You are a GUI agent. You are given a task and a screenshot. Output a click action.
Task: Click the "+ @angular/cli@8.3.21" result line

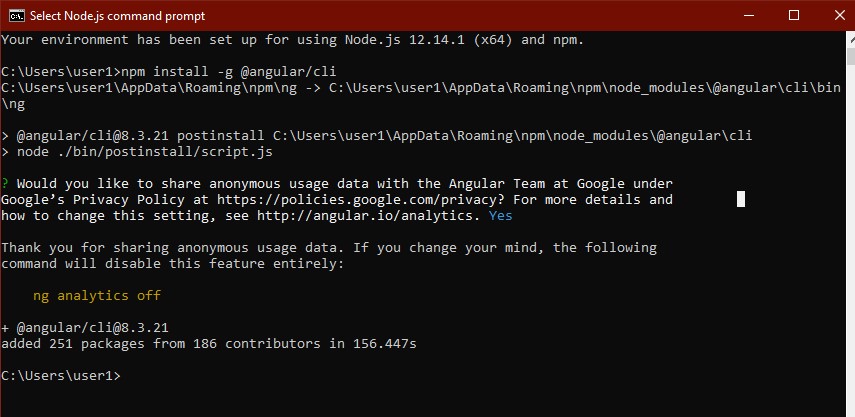(85, 328)
